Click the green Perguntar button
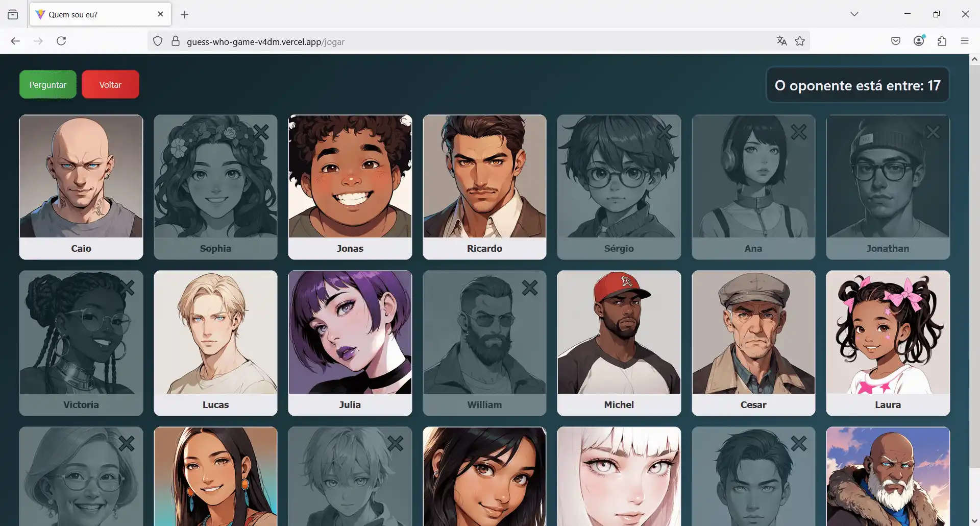The height and width of the screenshot is (526, 980). coord(48,84)
